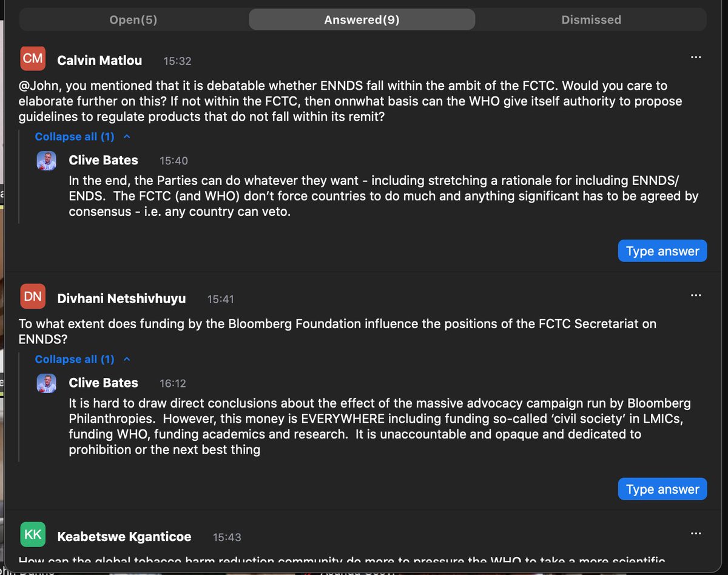This screenshot has height=575, width=728.
Task: Click Clive Bates' avatar on the 15:40 reply
Action: tap(47, 161)
